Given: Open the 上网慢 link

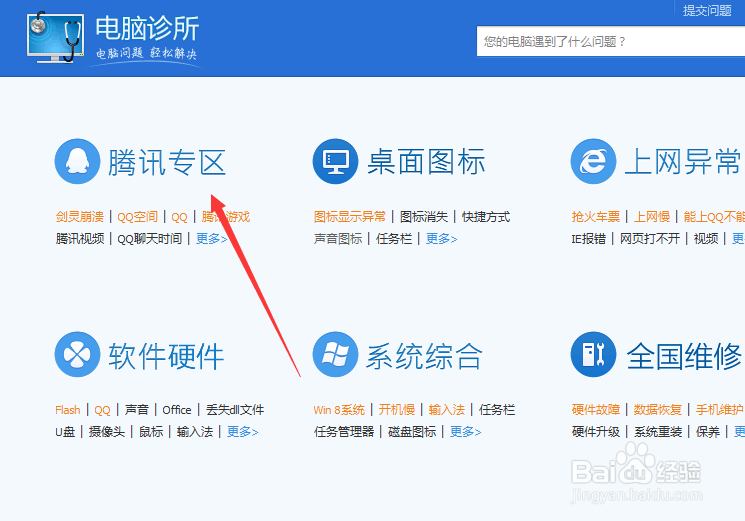Looking at the screenshot, I should pyautogui.click(x=652, y=217).
